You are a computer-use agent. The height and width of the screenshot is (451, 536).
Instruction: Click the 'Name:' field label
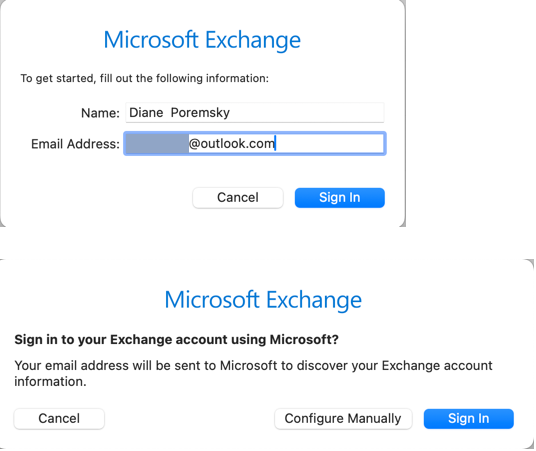(x=100, y=113)
